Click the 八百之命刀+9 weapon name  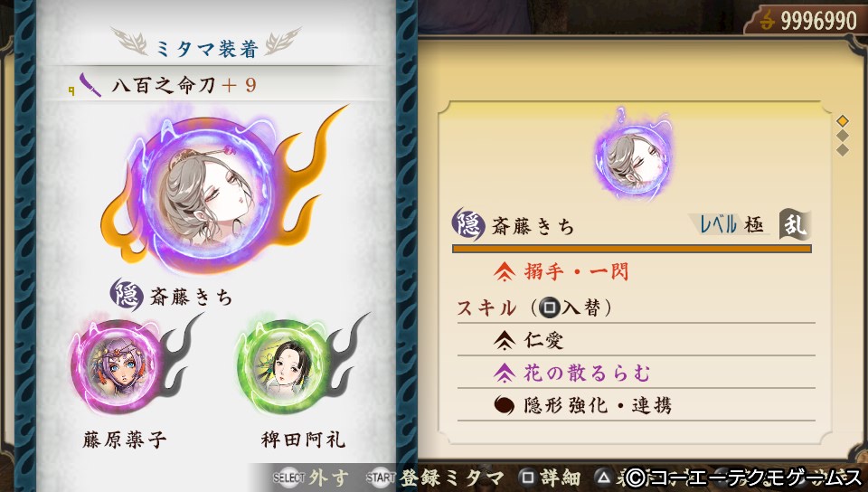[184, 85]
